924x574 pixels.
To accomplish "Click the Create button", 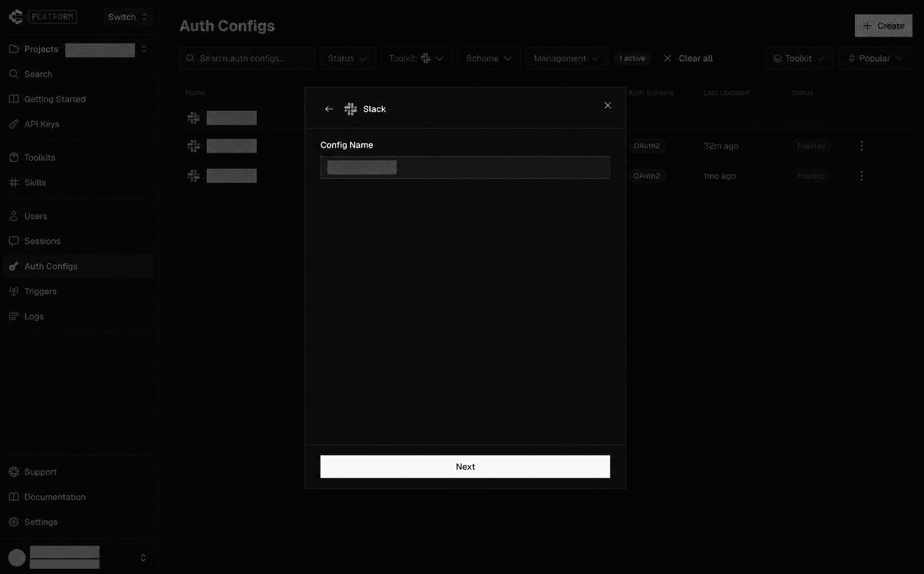I will (x=883, y=26).
